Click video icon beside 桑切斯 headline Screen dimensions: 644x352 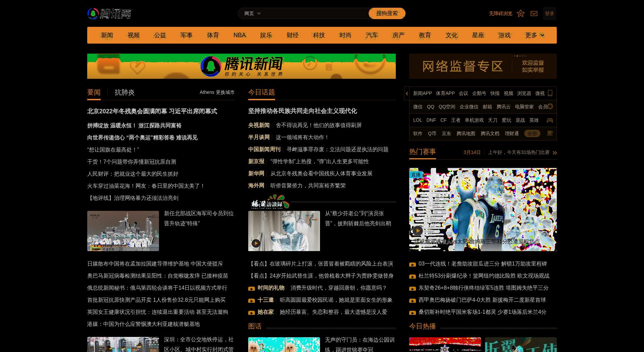413,313
